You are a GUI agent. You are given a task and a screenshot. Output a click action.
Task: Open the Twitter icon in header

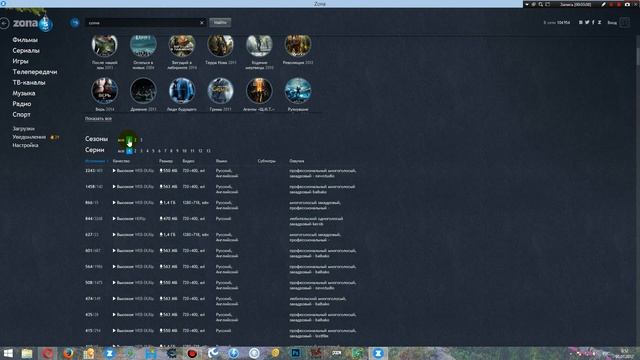tap(587, 22)
